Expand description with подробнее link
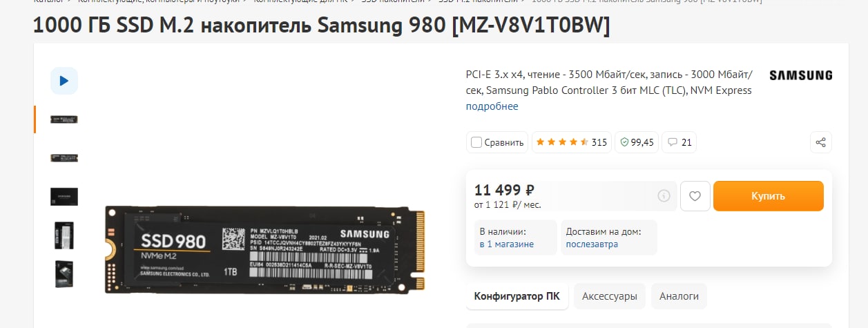Image resolution: width=868 pixels, height=328 pixels. (492, 106)
